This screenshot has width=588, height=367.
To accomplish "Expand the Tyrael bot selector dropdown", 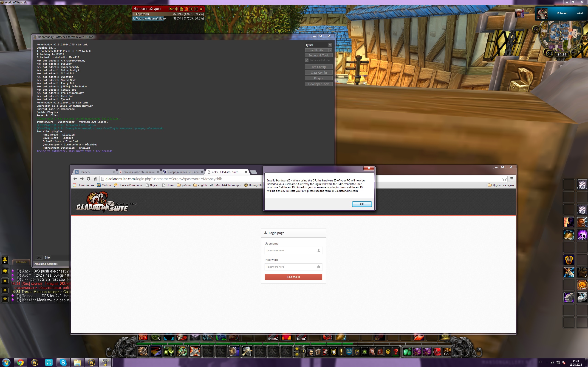I will 330,45.
